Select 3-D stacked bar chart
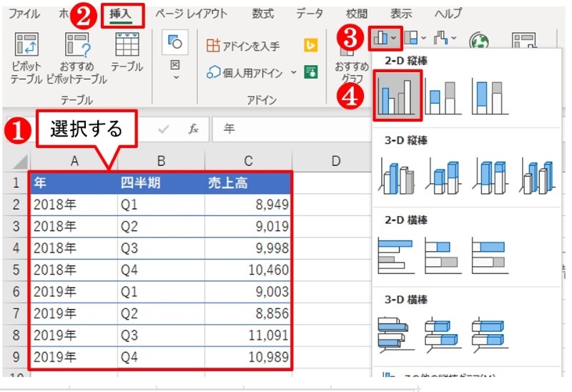Screen dimensions: 572x392 pyautogui.click(x=443, y=335)
